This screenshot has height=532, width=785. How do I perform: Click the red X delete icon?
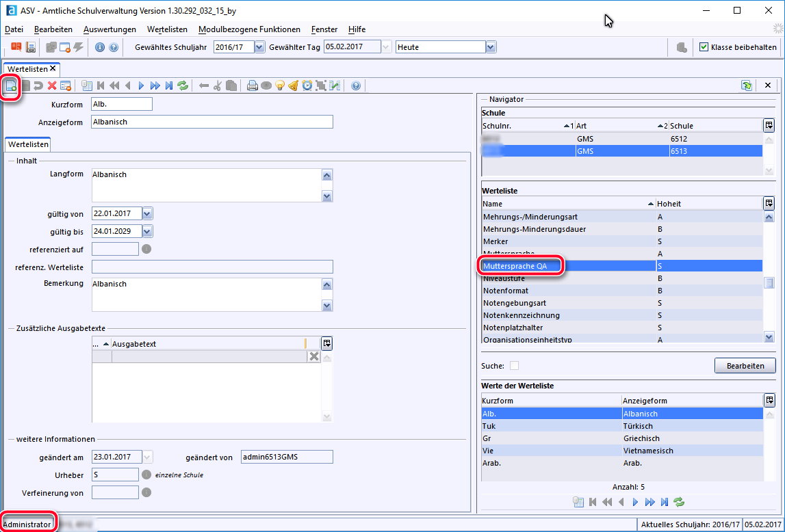point(52,86)
